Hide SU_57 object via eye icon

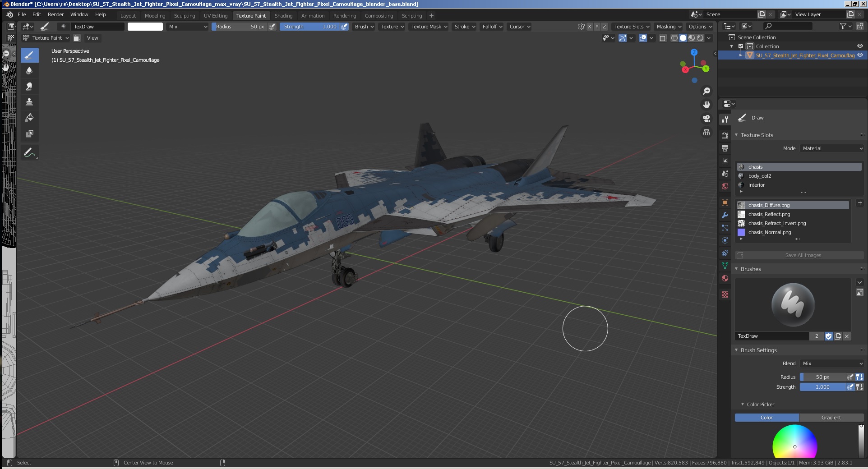pos(860,55)
